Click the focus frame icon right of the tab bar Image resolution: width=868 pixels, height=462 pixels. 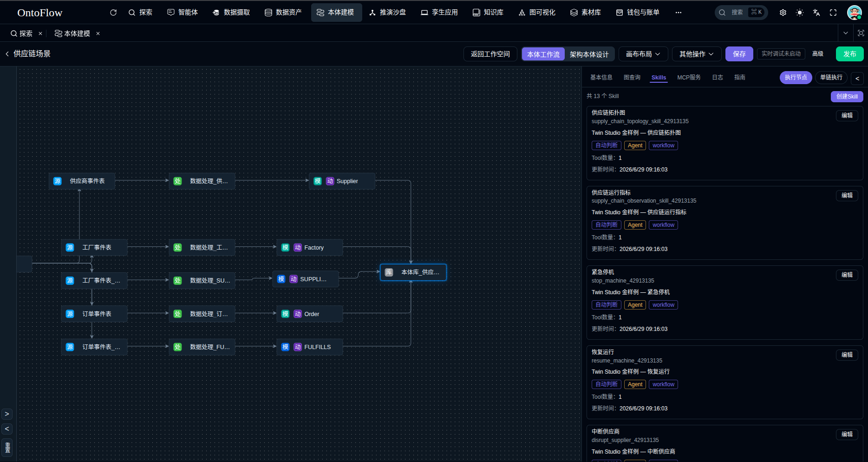[x=861, y=33]
